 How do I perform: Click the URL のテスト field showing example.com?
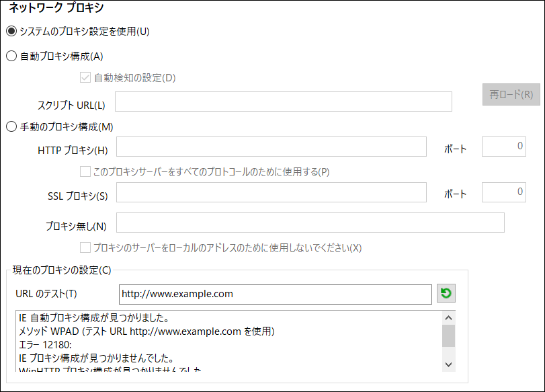tap(276, 293)
